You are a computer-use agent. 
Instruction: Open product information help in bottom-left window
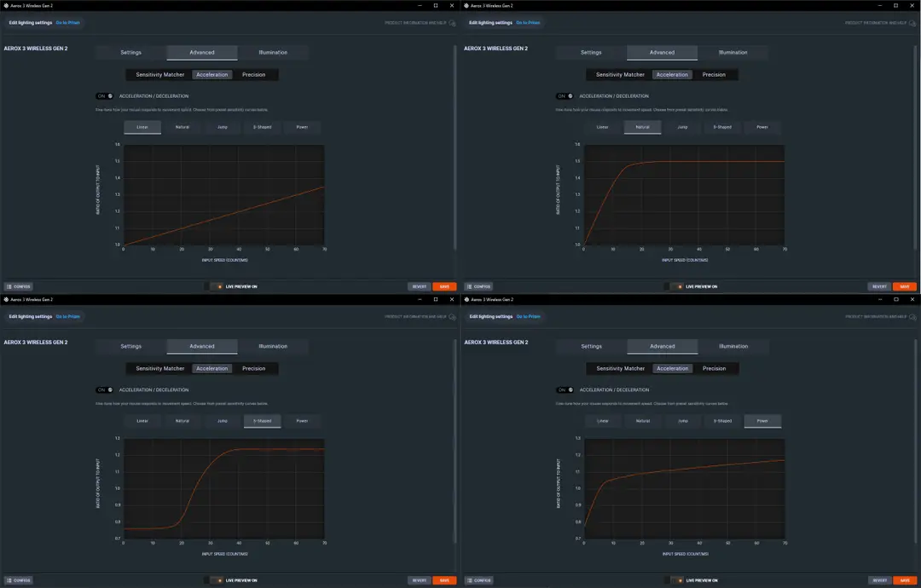pyautogui.click(x=420, y=317)
